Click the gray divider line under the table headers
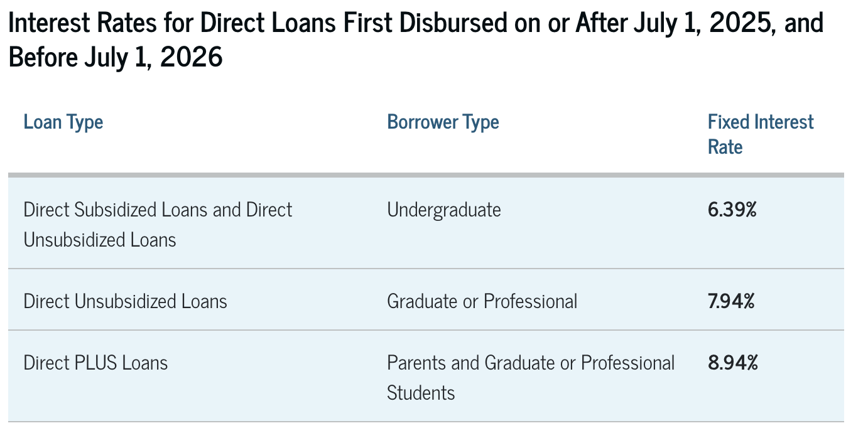The width and height of the screenshot is (868, 438). click(426, 174)
